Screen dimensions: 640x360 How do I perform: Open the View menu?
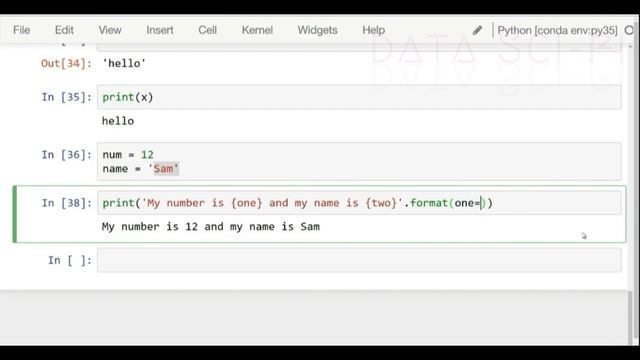coord(110,30)
